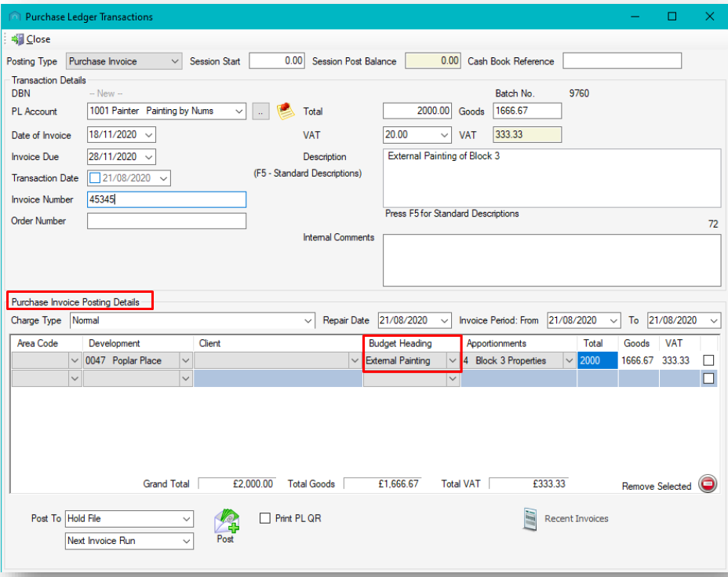728x577 pixels.
Task: Click the Order Number field
Action: pos(166,221)
